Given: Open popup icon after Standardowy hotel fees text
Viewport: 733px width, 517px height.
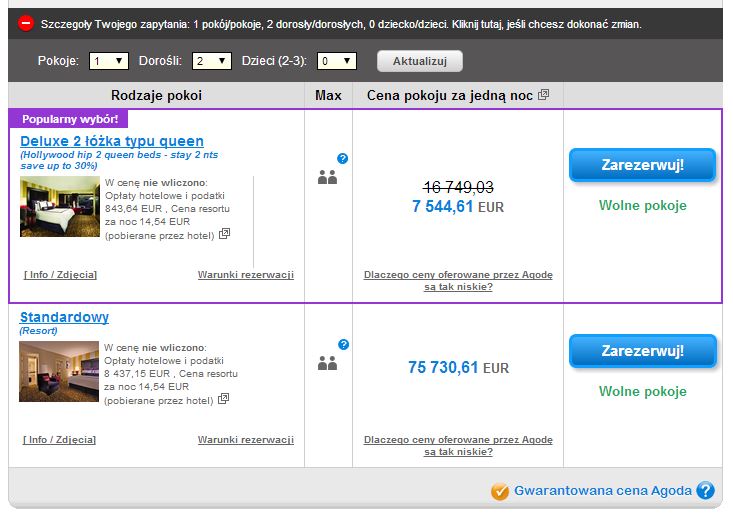Looking at the screenshot, I should point(224,398).
